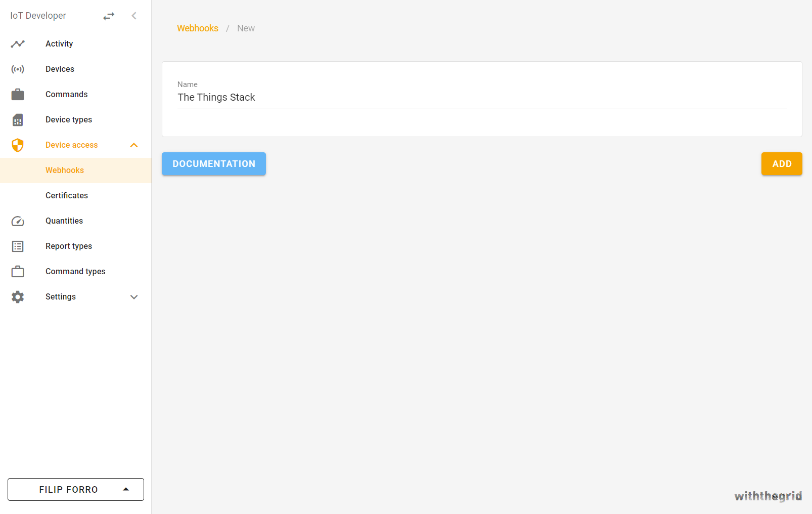Image resolution: width=812 pixels, height=514 pixels.
Task: Open the Filip Forro account menu
Action: (75, 489)
